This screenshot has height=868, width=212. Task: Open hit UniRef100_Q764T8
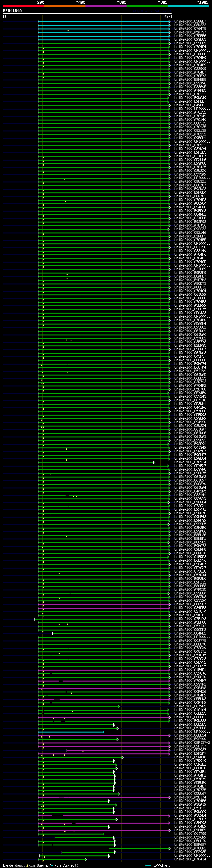coord(190,29)
